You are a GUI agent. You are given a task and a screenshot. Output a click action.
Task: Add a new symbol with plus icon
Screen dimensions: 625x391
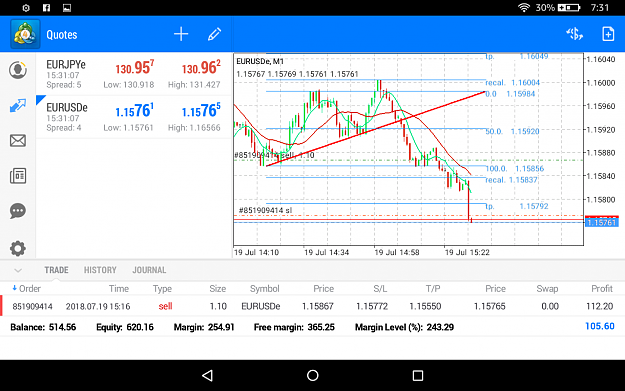pyautogui.click(x=181, y=34)
